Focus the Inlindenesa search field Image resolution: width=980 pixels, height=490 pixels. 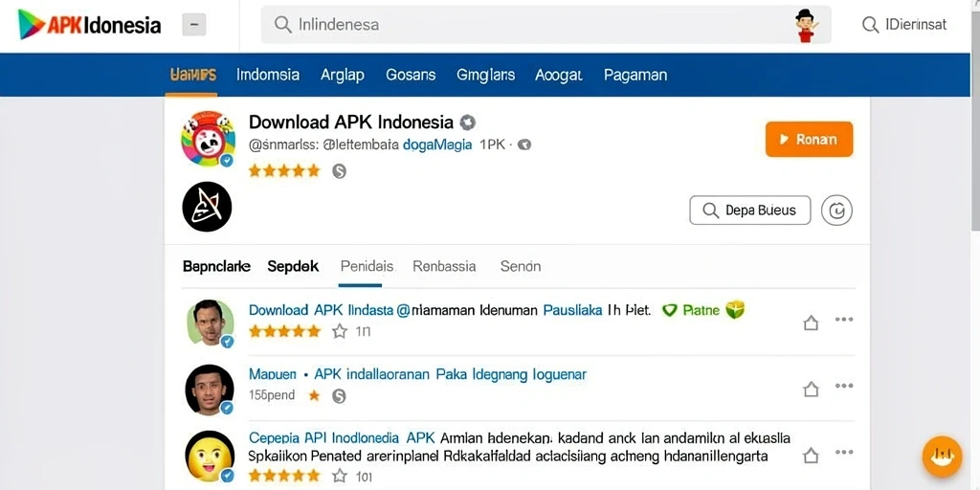point(546,25)
